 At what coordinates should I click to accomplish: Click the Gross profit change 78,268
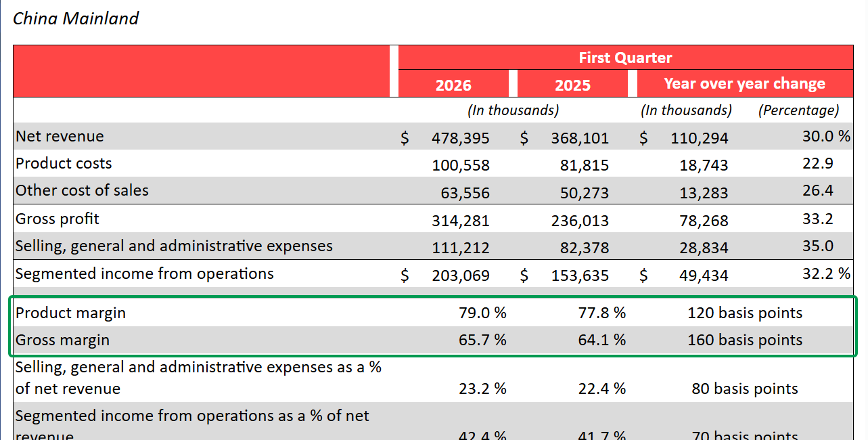coord(704,221)
